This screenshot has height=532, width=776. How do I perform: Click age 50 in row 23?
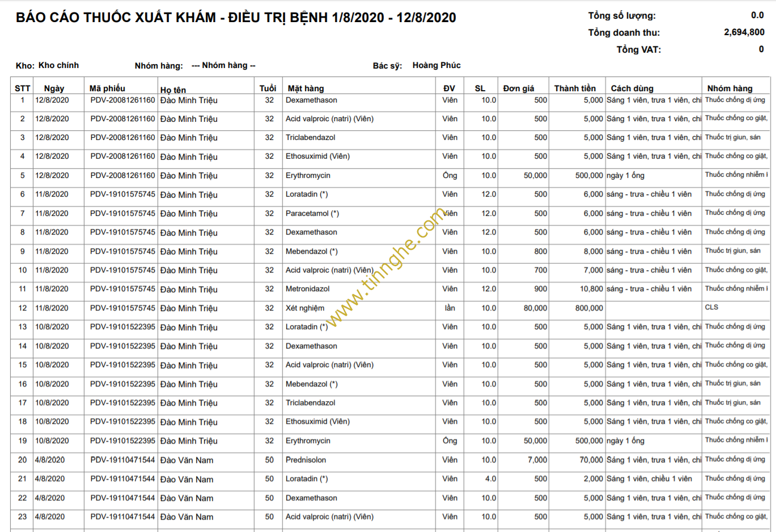pyautogui.click(x=269, y=517)
